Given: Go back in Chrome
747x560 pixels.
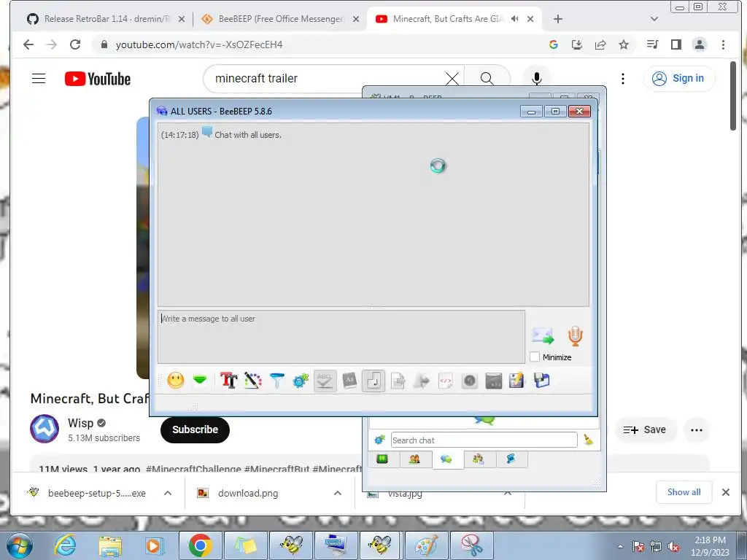Looking at the screenshot, I should 28,44.
